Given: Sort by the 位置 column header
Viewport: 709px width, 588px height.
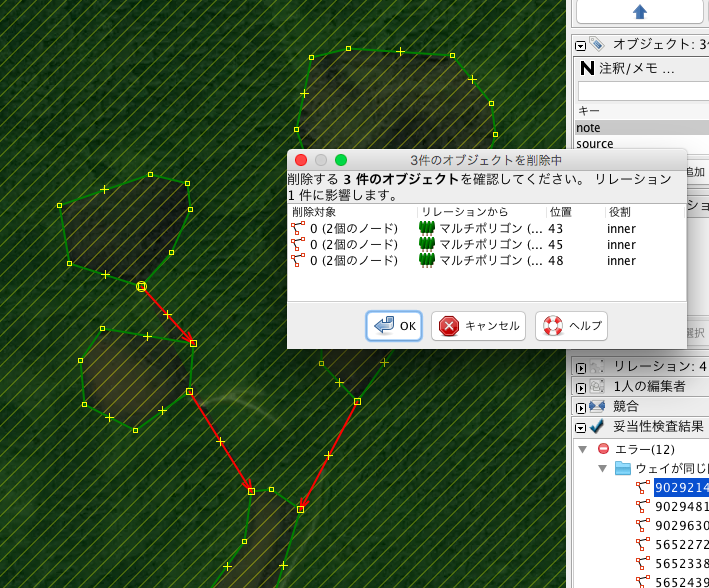Looking at the screenshot, I should click(561, 212).
